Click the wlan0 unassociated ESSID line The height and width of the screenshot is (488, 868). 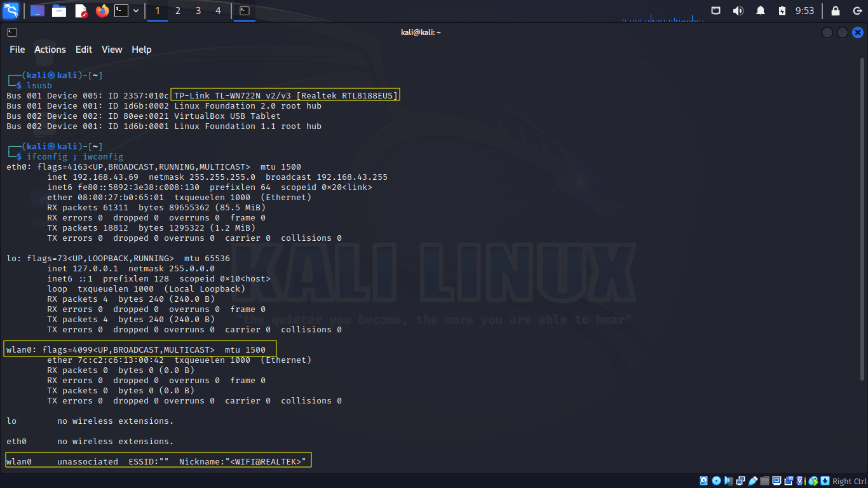click(x=156, y=461)
